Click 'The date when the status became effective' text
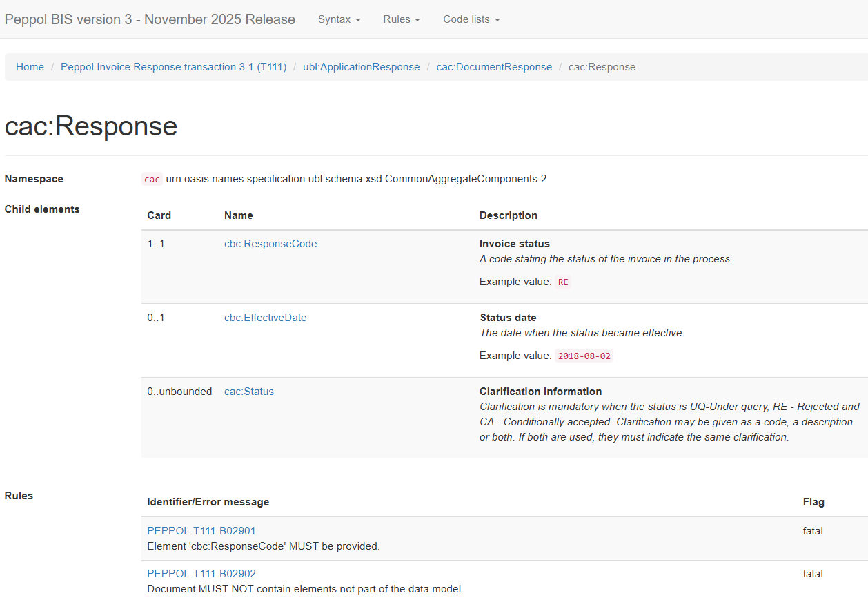 point(582,333)
